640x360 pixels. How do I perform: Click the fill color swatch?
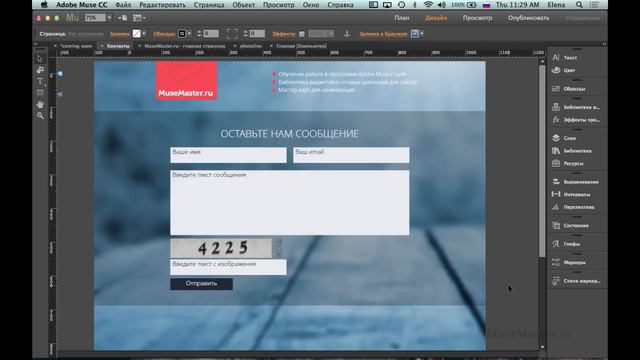click(136, 34)
